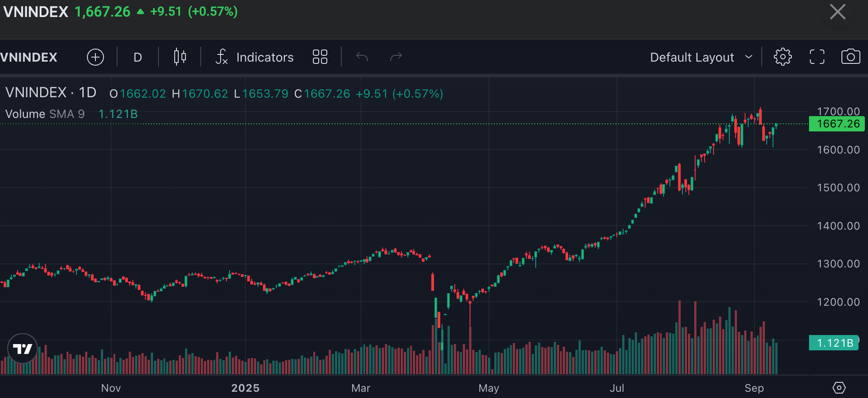Click the header percent (+0.57%) value
The width and height of the screenshot is (868, 398).
tap(212, 11)
